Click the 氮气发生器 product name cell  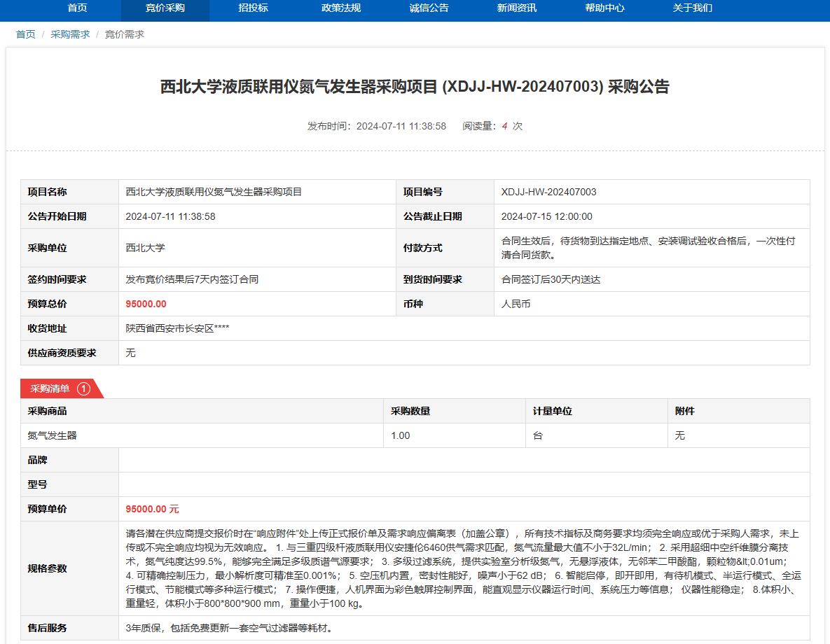[x=53, y=435]
